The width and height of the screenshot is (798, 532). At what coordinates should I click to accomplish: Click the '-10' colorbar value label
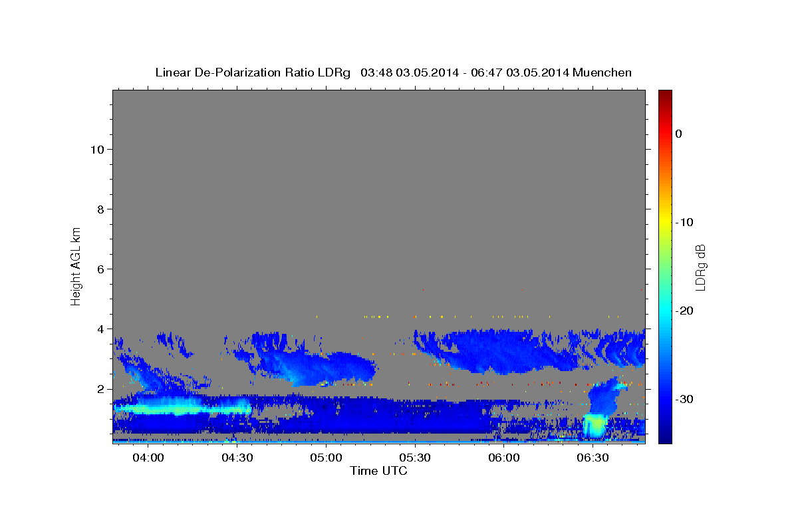(x=684, y=222)
